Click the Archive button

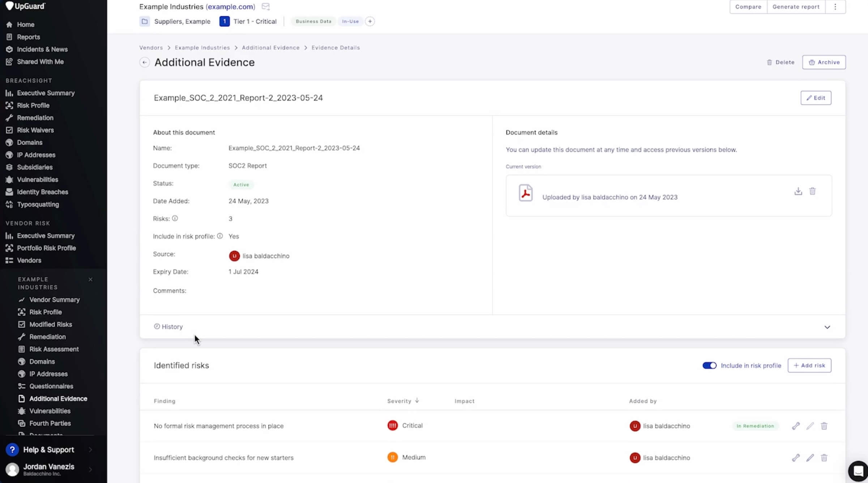pyautogui.click(x=824, y=62)
